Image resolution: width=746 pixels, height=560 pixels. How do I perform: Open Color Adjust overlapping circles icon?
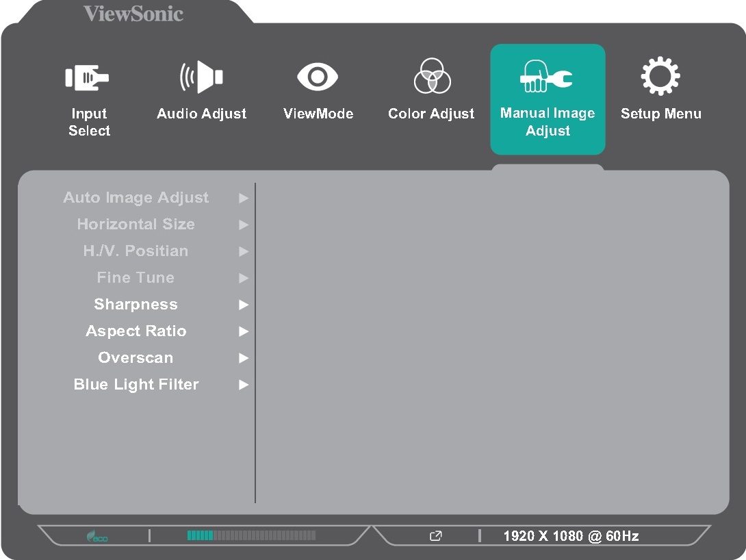pos(432,76)
